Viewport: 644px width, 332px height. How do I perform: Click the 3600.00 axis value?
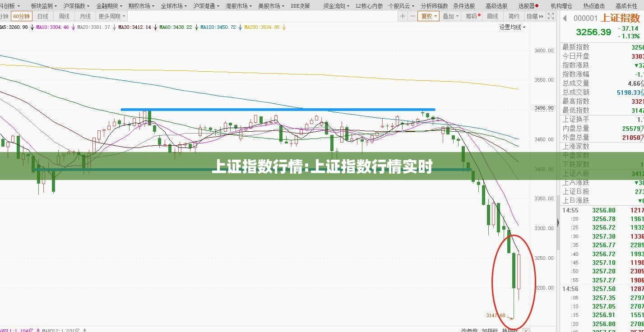click(x=544, y=51)
